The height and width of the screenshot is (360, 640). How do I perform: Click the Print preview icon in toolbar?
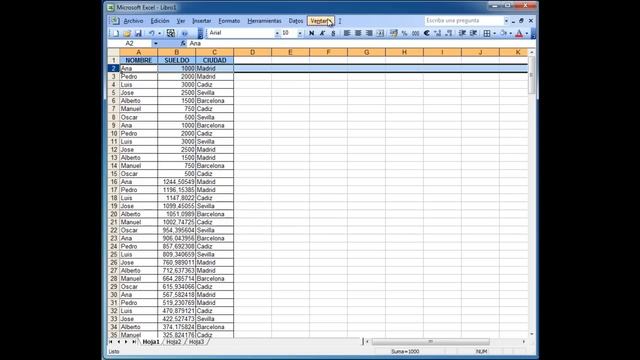pyautogui.click(x=171, y=33)
